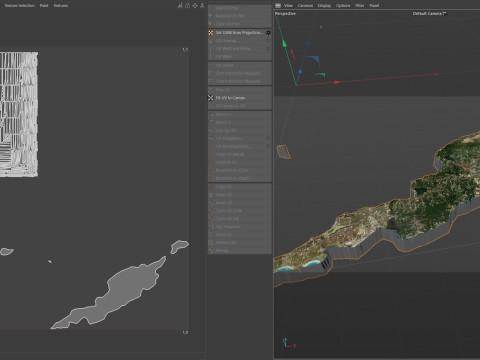Open the Texture Selection menu
Image resolution: width=480 pixels, height=360 pixels.
coord(20,6)
